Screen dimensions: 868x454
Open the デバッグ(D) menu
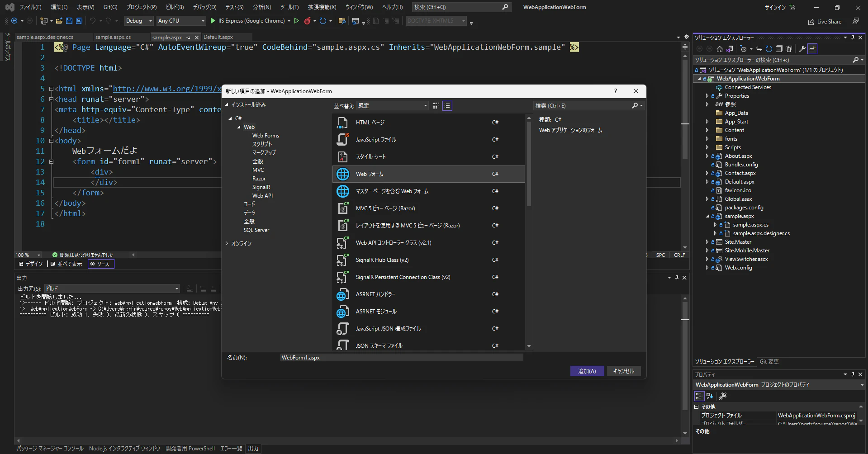(205, 7)
